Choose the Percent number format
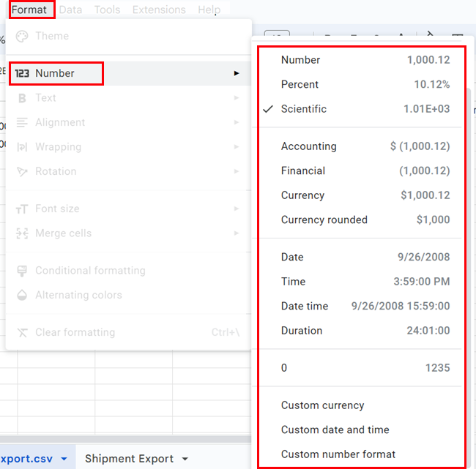476x469 pixels. click(x=300, y=84)
